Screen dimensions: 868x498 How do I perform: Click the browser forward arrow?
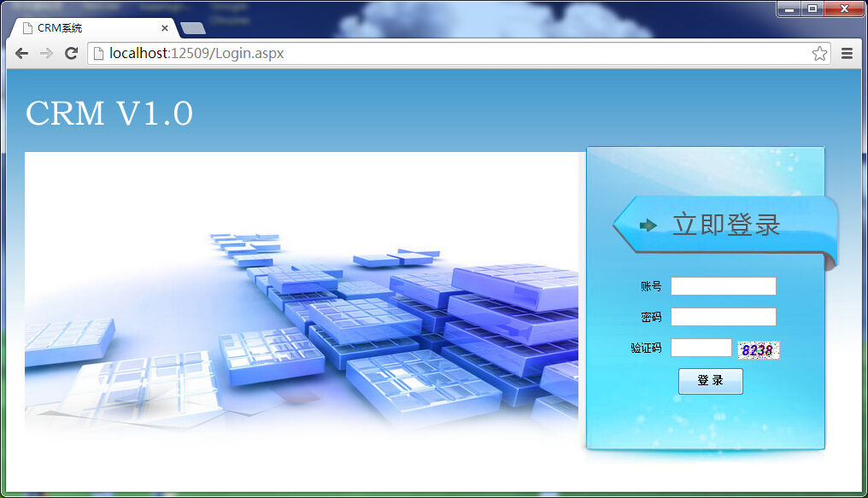46,53
